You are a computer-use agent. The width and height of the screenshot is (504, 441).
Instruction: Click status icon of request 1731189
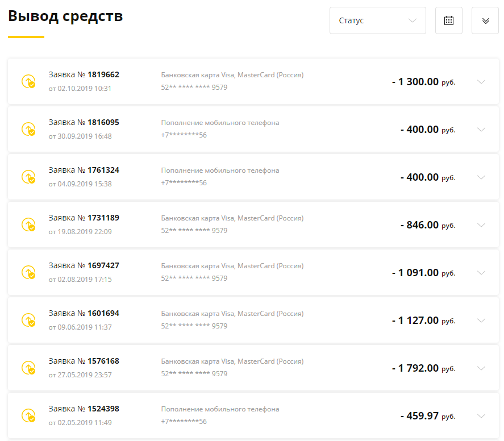(x=28, y=224)
